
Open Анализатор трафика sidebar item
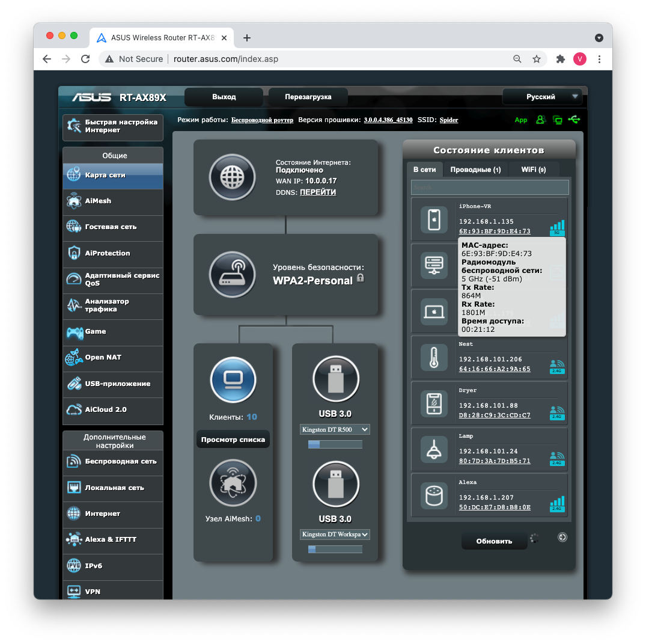point(113,305)
